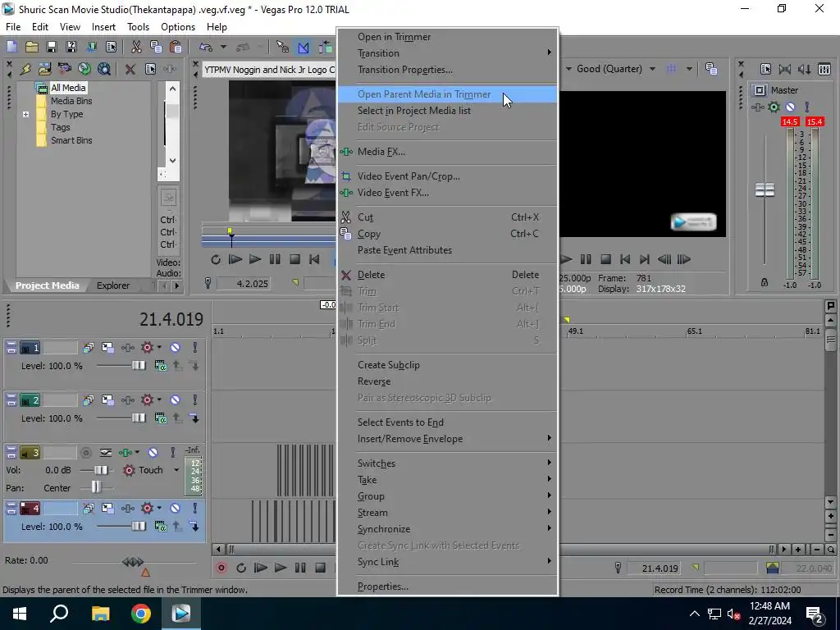Click the Cut scissors icon in the main toolbar
Image resolution: width=840 pixels, height=630 pixels.
[136, 47]
